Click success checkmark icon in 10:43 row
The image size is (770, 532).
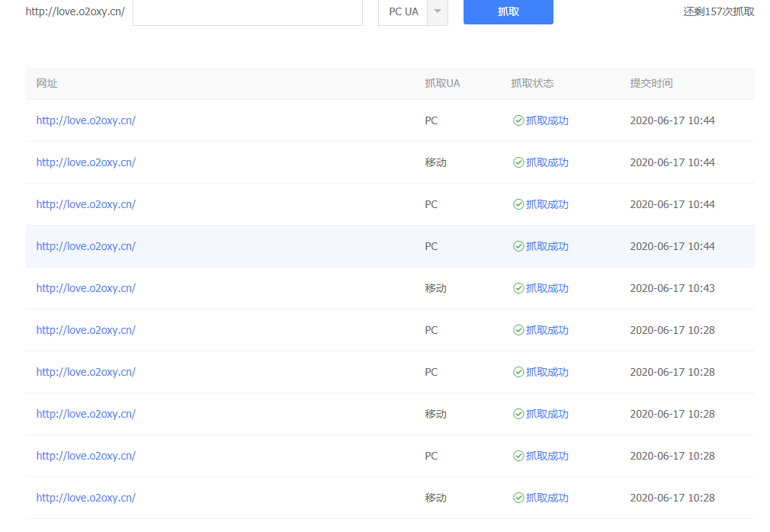pyautogui.click(x=518, y=288)
